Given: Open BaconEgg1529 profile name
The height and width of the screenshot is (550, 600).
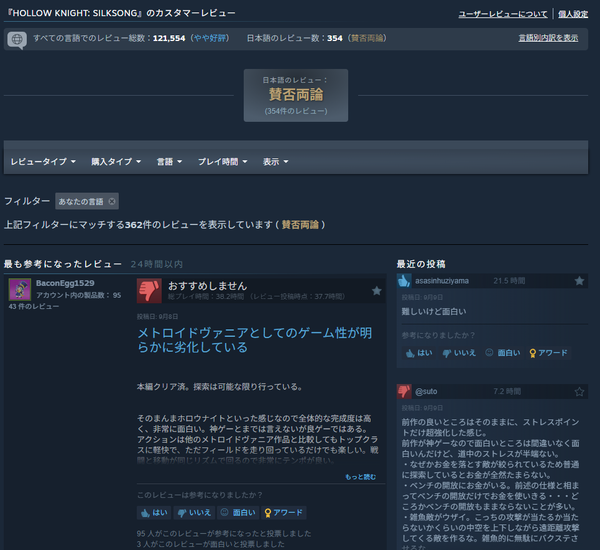Looking at the screenshot, I should pyautogui.click(x=65, y=283).
